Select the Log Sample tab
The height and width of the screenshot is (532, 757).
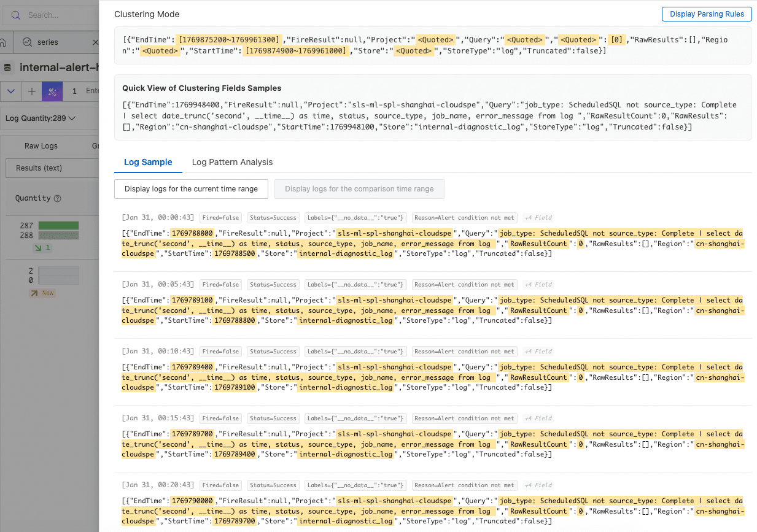point(148,162)
